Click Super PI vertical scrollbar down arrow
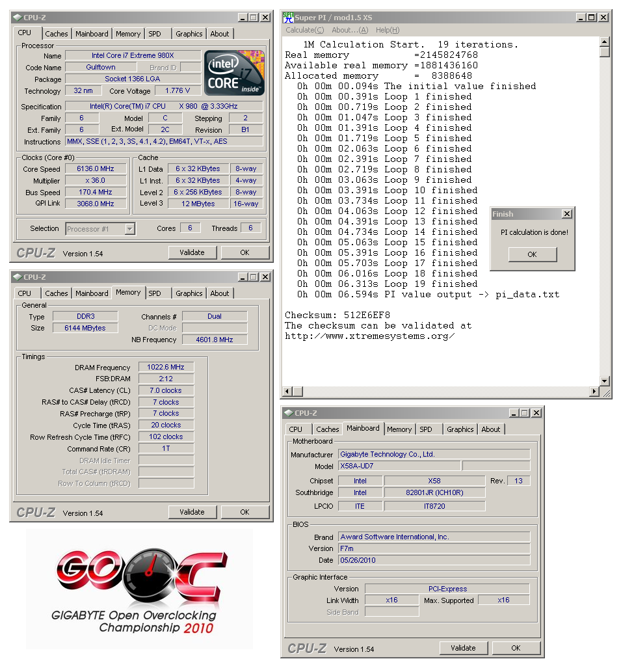 click(x=604, y=381)
